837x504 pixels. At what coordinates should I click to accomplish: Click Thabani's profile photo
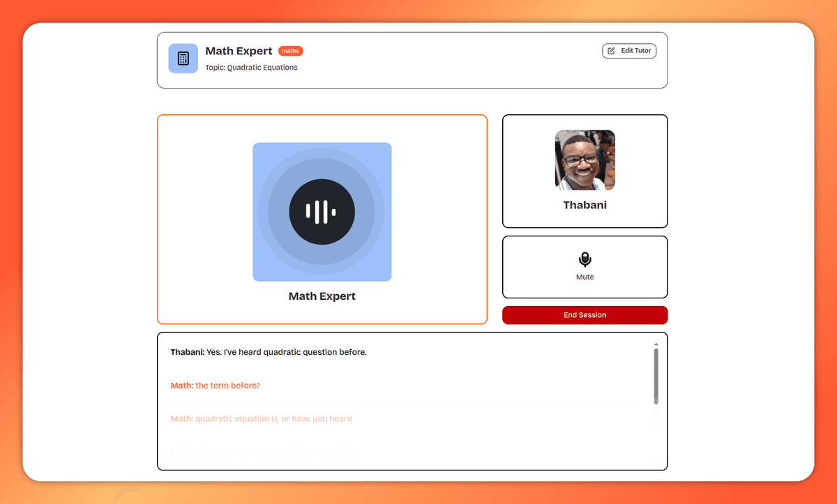(x=585, y=160)
